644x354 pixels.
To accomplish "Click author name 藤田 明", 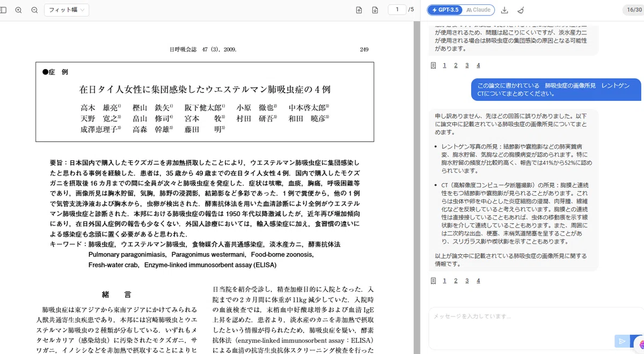I will click(204, 129).
